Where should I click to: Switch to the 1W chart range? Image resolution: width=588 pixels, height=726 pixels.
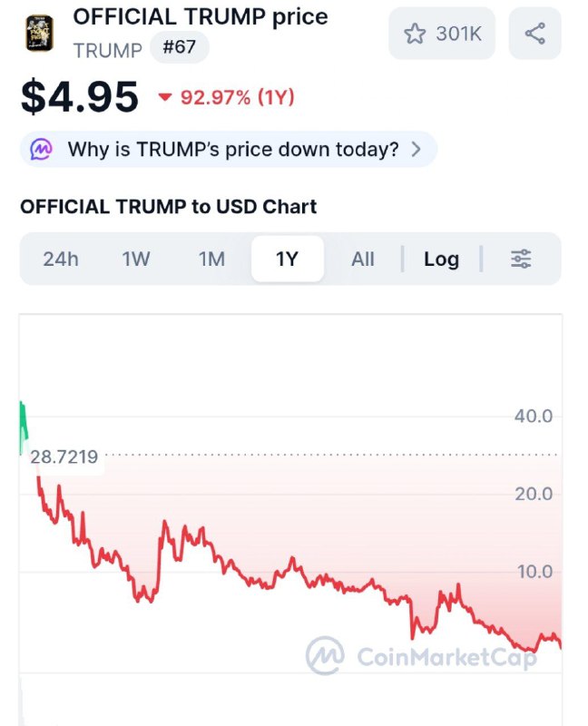pyautogui.click(x=136, y=259)
